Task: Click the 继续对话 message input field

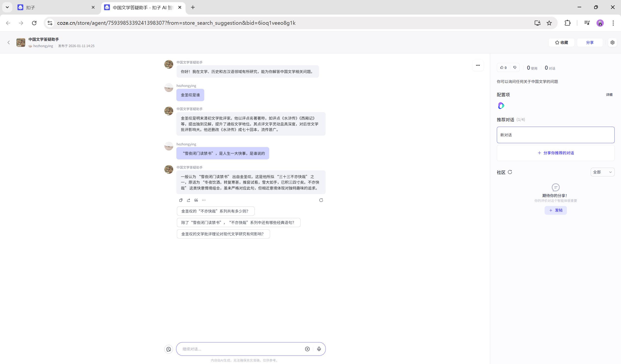Action: pyautogui.click(x=242, y=349)
